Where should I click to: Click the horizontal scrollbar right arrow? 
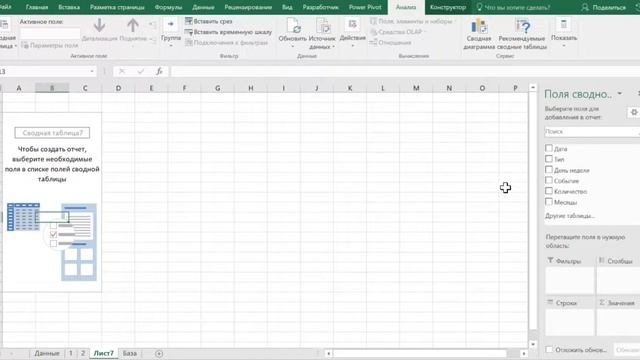point(524,353)
